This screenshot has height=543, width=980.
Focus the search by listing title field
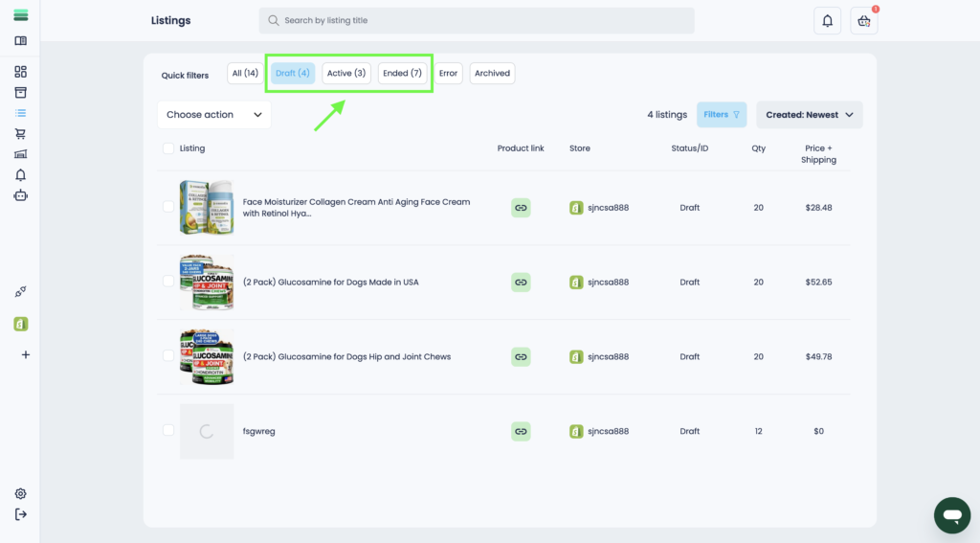point(477,21)
